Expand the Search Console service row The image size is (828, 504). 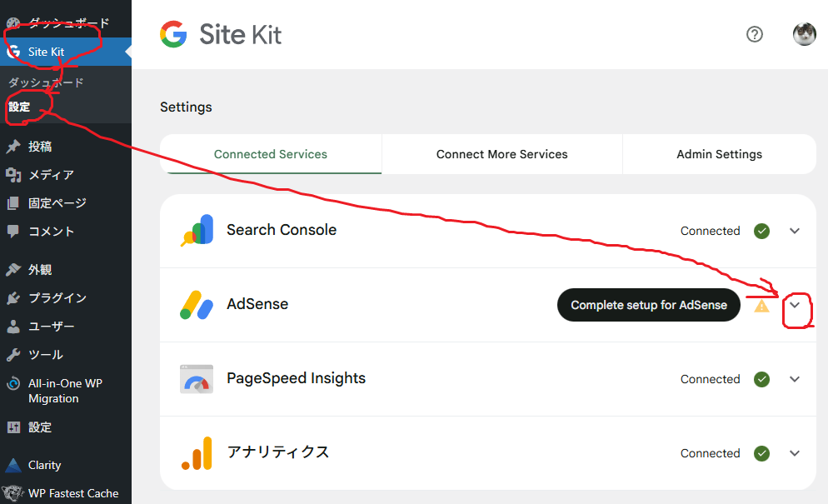[795, 231]
